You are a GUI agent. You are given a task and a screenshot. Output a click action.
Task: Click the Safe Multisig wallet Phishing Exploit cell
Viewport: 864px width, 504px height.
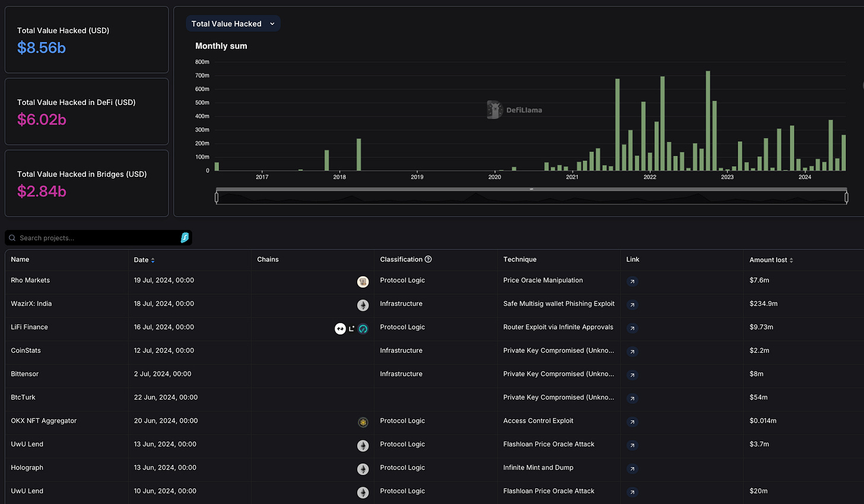(x=558, y=304)
